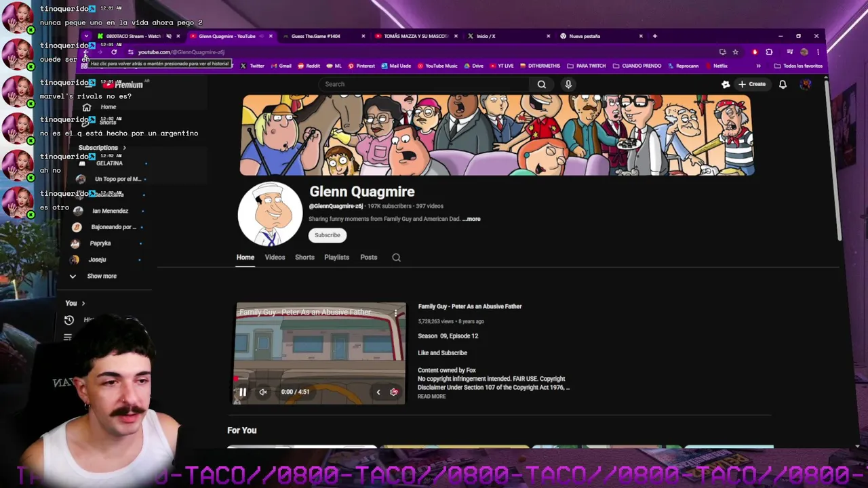
Task: Show more hidden bookmarks with the chevron
Action: tap(758, 66)
